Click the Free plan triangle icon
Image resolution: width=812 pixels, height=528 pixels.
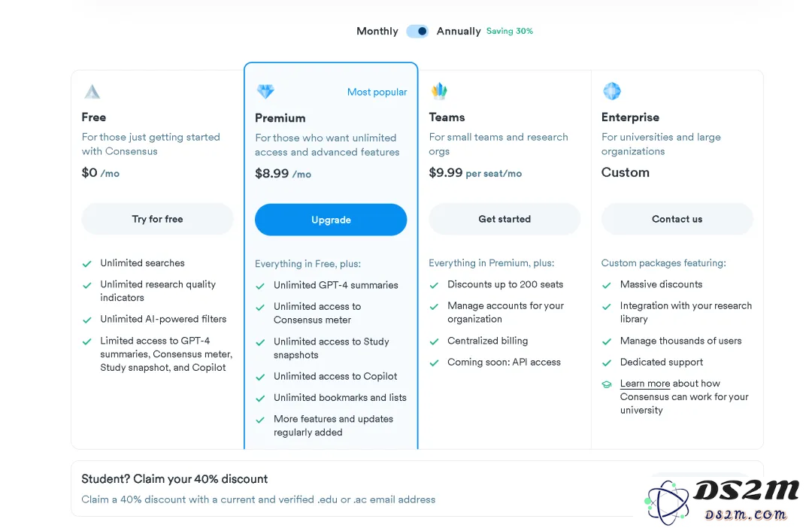[x=92, y=92]
